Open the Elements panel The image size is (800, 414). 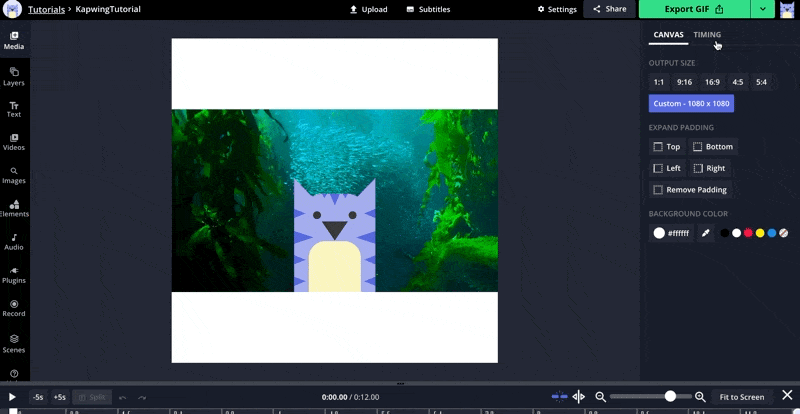(14, 208)
